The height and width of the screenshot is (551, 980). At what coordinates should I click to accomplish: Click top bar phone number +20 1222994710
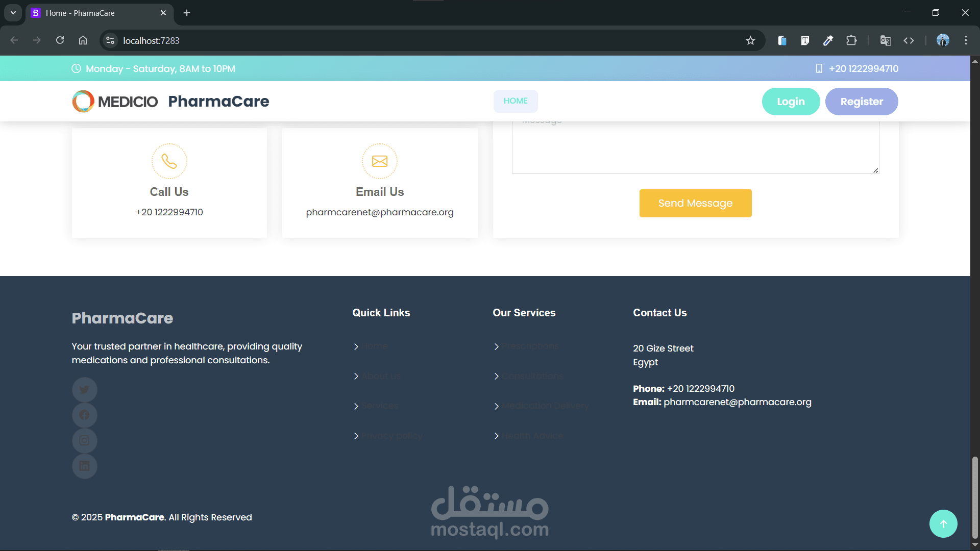coord(864,68)
